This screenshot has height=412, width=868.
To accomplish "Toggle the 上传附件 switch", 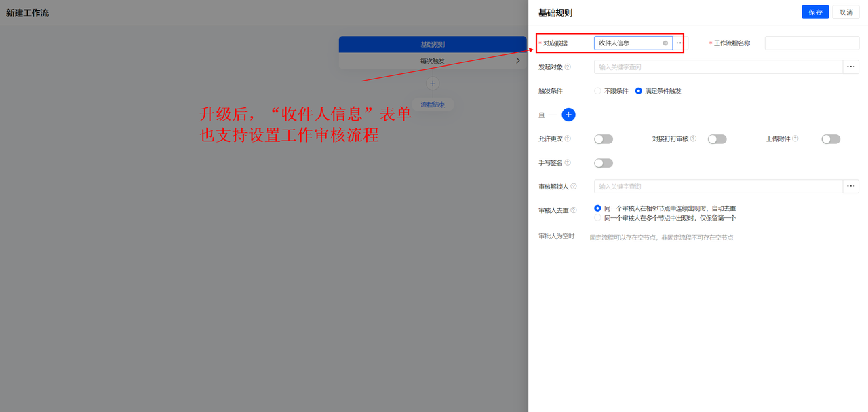I will 831,139.
